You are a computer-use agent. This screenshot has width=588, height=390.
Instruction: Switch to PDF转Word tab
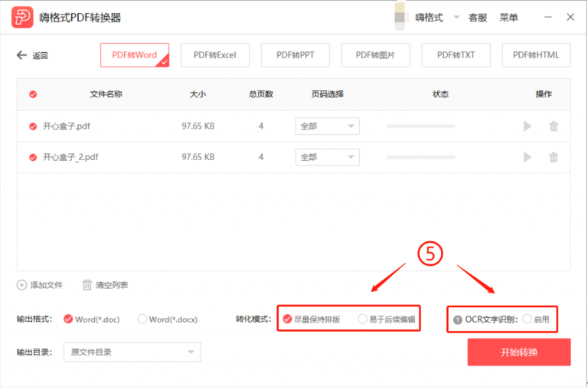coord(135,55)
